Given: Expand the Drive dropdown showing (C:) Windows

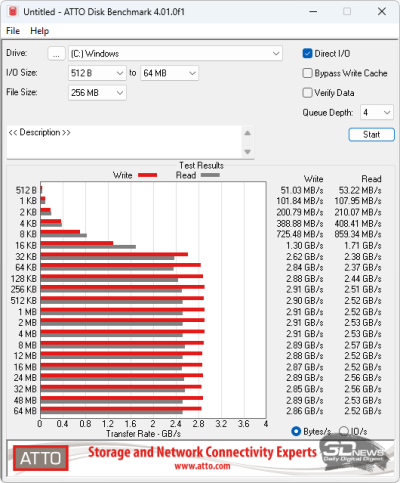Looking at the screenshot, I should (175, 53).
